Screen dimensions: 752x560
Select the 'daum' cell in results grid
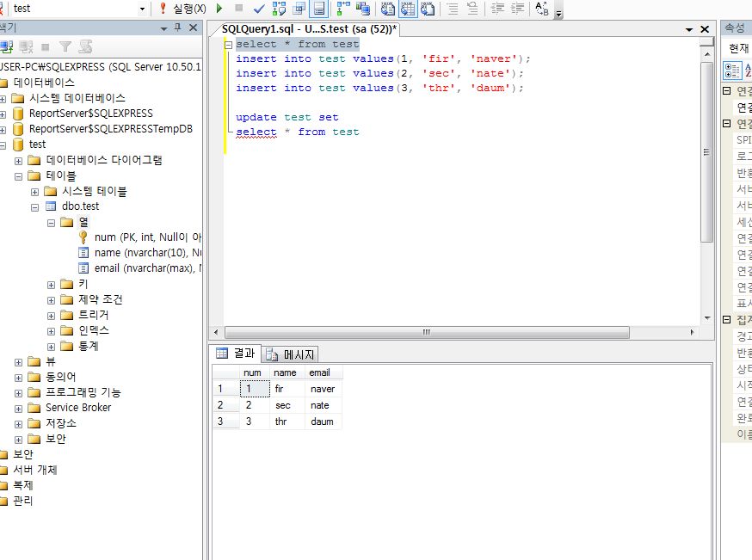324,422
